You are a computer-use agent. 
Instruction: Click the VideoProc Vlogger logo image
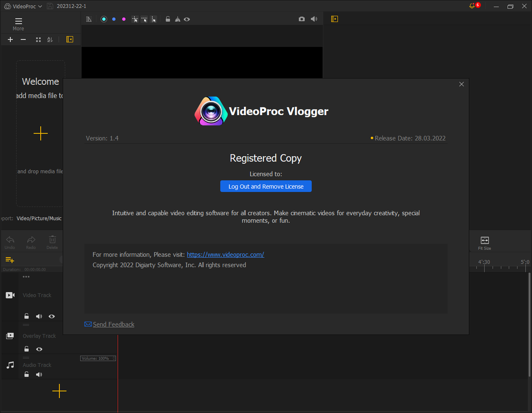click(x=211, y=111)
